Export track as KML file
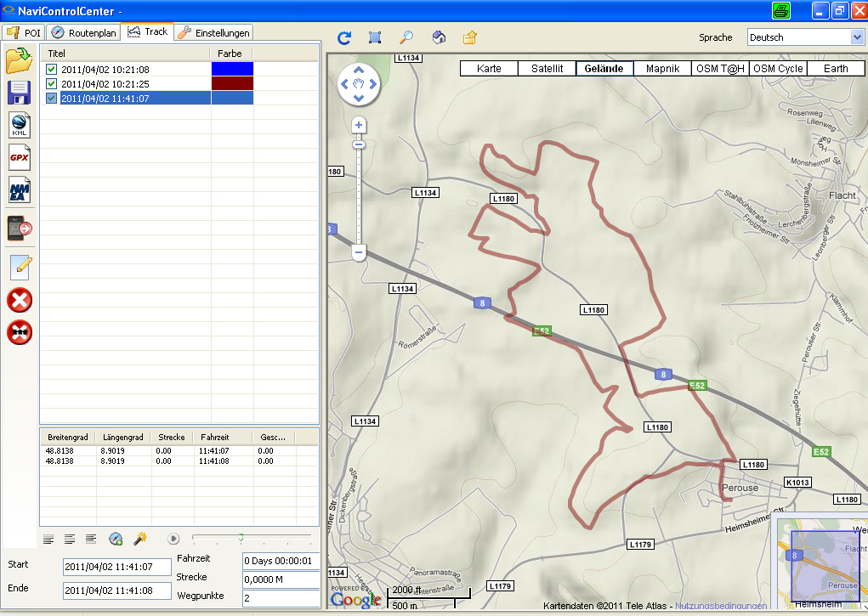Image resolution: width=868 pixels, height=616 pixels. click(x=20, y=125)
